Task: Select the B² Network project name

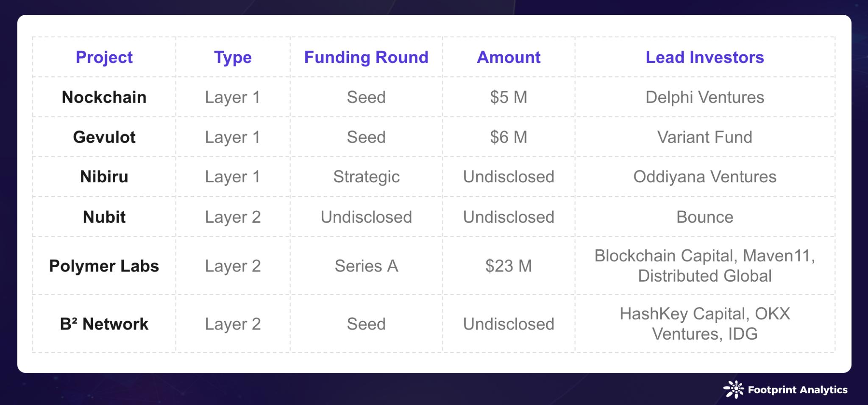Action: pos(104,324)
